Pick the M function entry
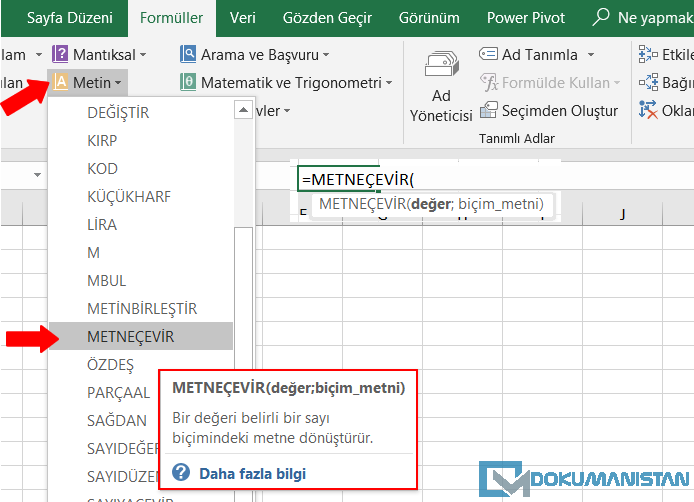Screen dimensions: 694x502 (141, 253)
